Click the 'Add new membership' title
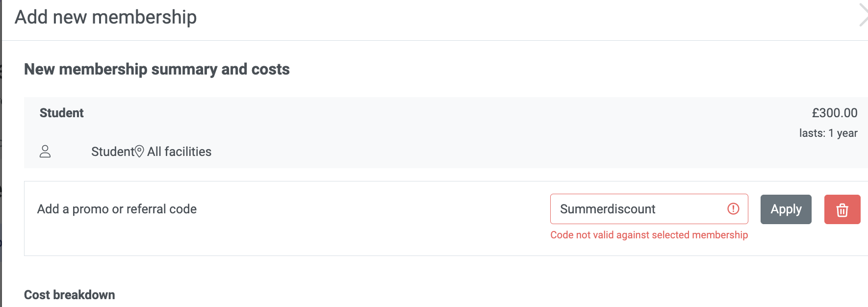 click(x=105, y=17)
